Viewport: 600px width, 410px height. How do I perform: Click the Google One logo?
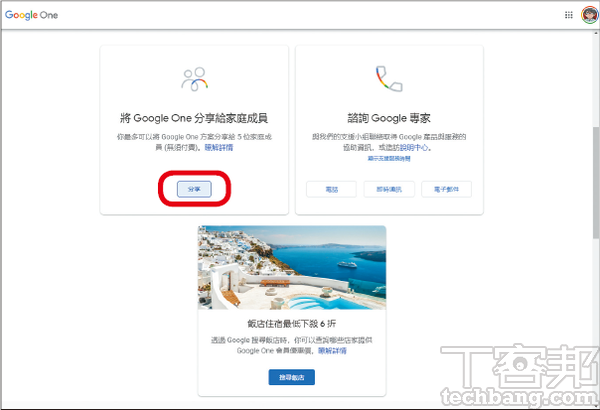tap(31, 15)
